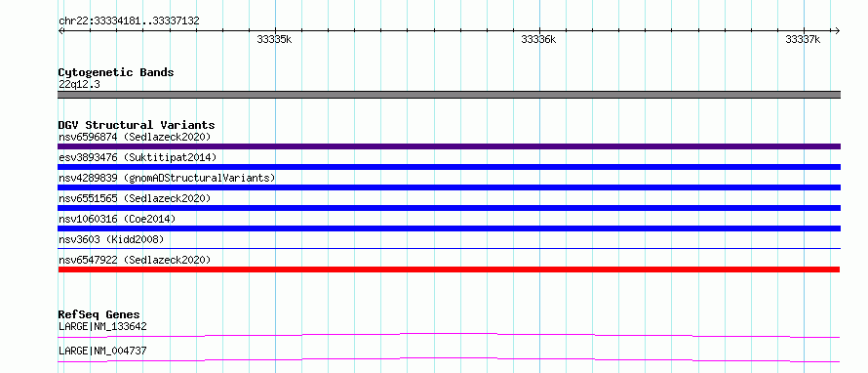
Task: Open the RefSeq Genes track title
Action: 99,314
